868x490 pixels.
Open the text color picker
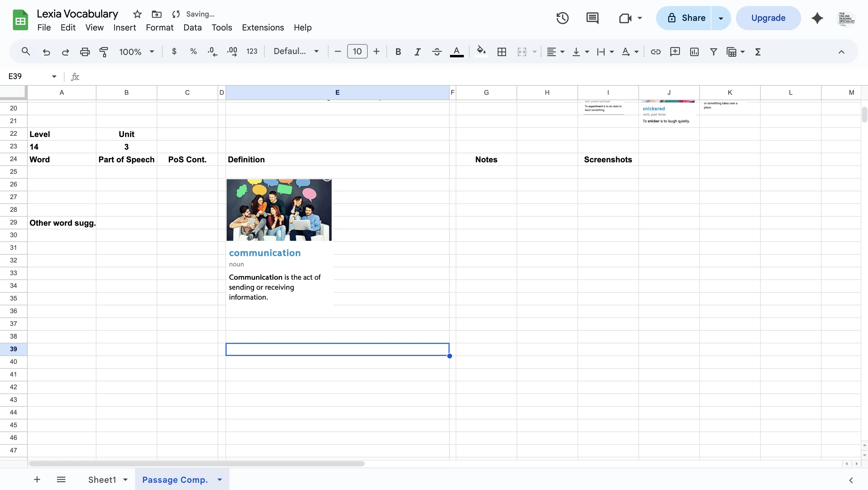click(x=457, y=52)
